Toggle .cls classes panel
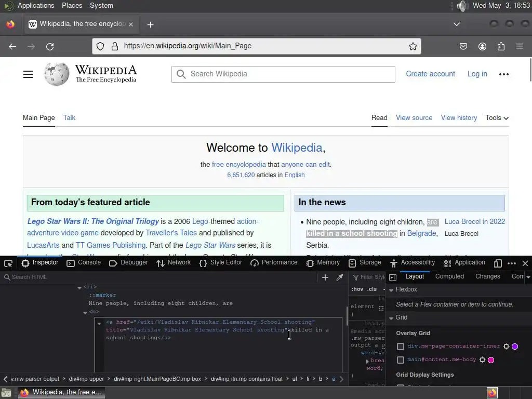 click(x=372, y=289)
